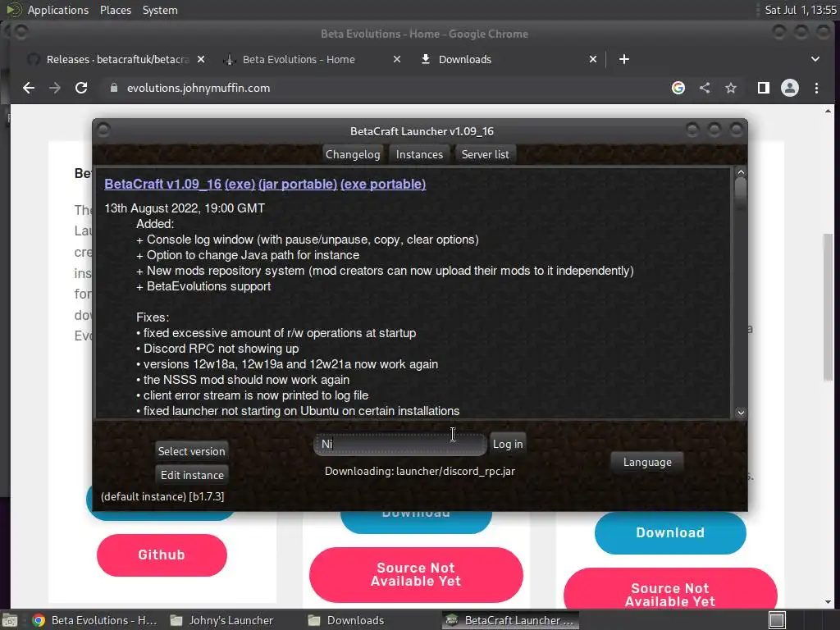
Task: Open Chrome three-dot menu
Action: point(816,88)
